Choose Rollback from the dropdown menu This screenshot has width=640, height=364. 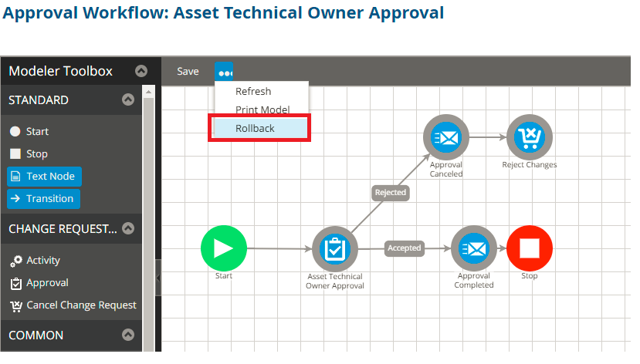click(256, 128)
